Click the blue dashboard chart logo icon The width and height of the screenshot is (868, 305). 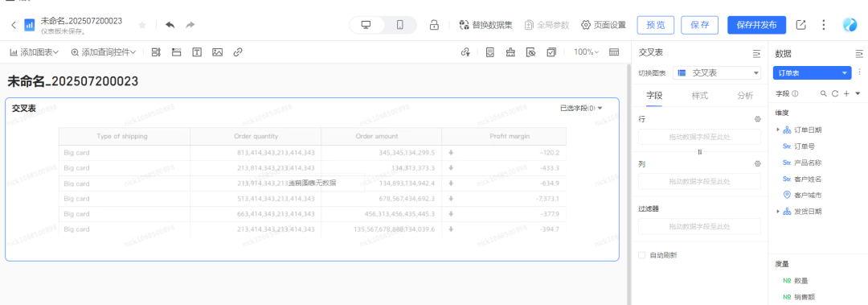(30, 25)
